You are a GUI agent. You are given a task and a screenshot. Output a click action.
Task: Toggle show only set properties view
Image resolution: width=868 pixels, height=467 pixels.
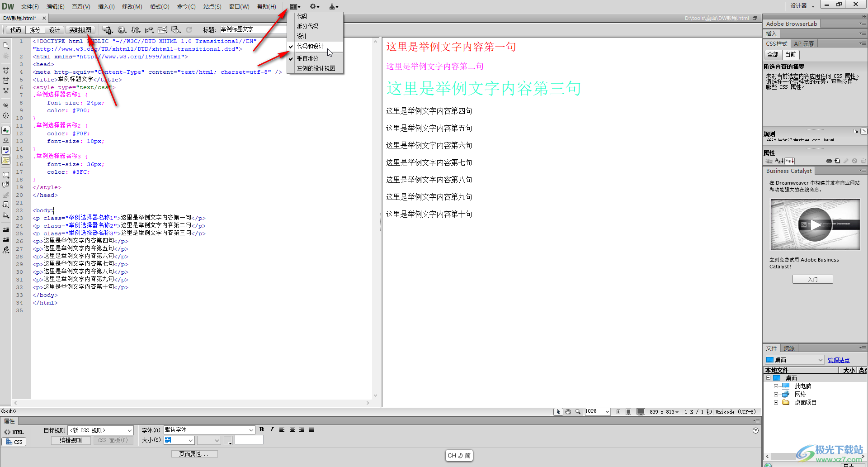coord(789,161)
